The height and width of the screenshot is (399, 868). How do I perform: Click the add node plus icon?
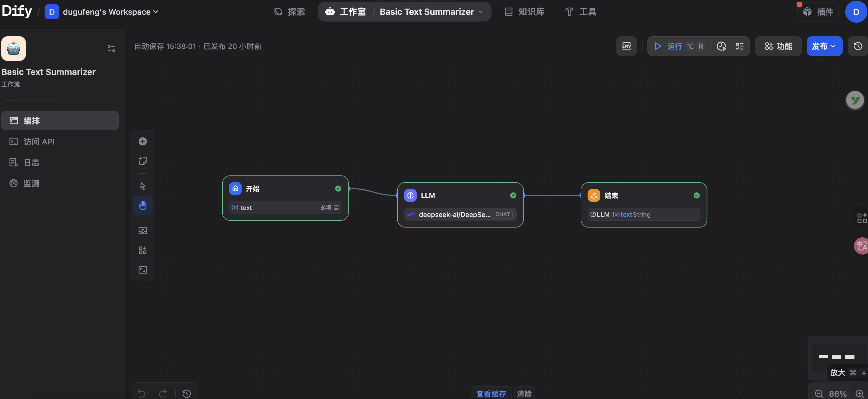(x=142, y=141)
